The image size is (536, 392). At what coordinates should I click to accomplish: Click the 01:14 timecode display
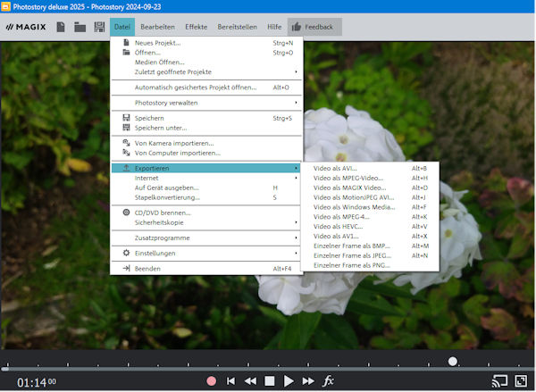[x=37, y=382]
